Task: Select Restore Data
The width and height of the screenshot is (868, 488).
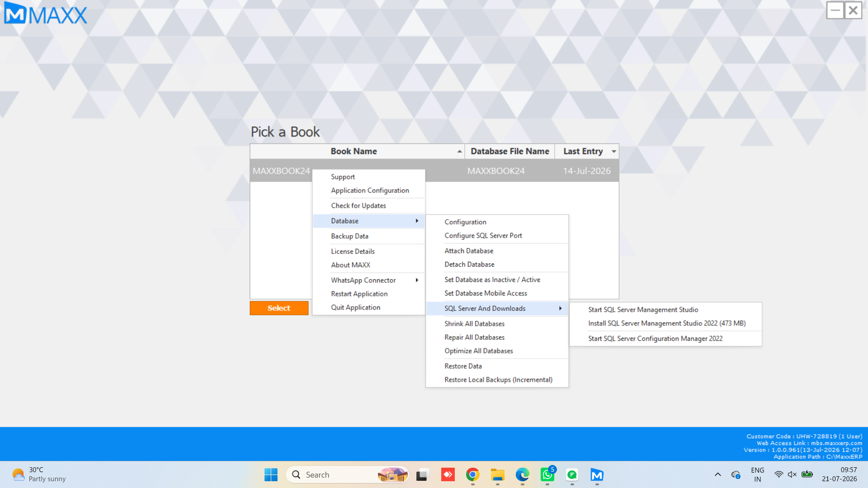Action: click(x=497, y=366)
